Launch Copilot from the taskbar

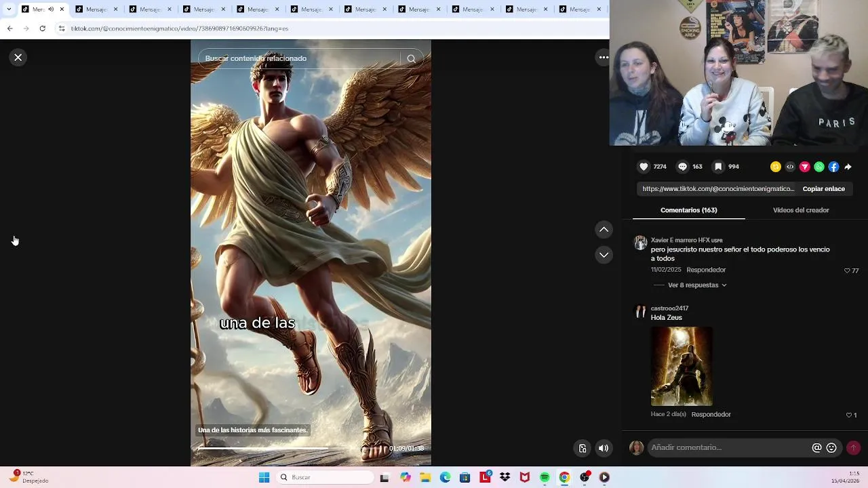pyautogui.click(x=405, y=477)
